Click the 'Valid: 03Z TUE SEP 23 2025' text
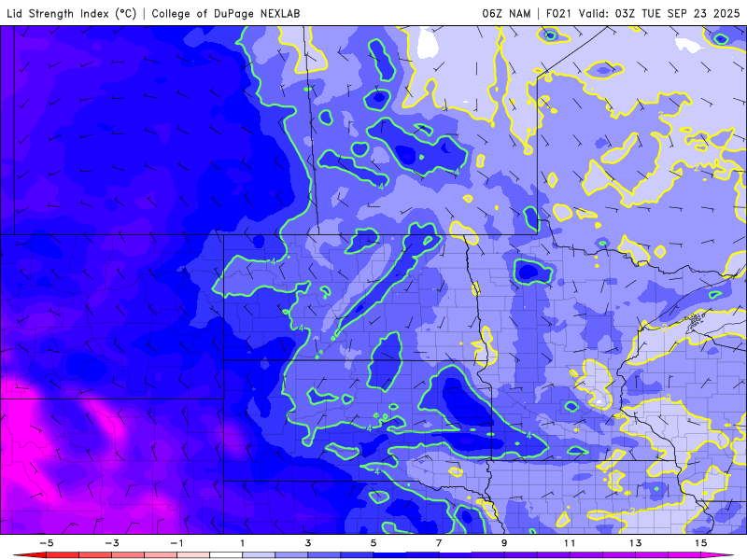The width and height of the screenshot is (747, 560). click(659, 13)
